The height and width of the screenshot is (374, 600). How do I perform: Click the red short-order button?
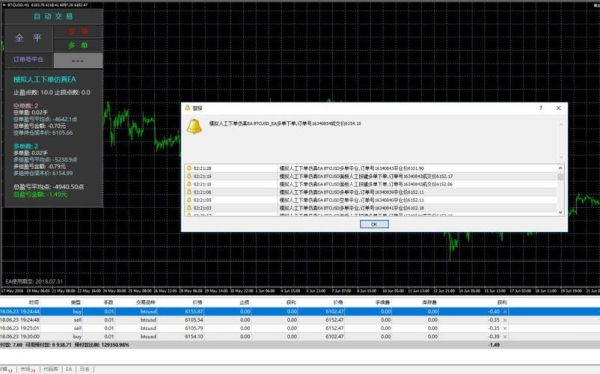(x=78, y=31)
